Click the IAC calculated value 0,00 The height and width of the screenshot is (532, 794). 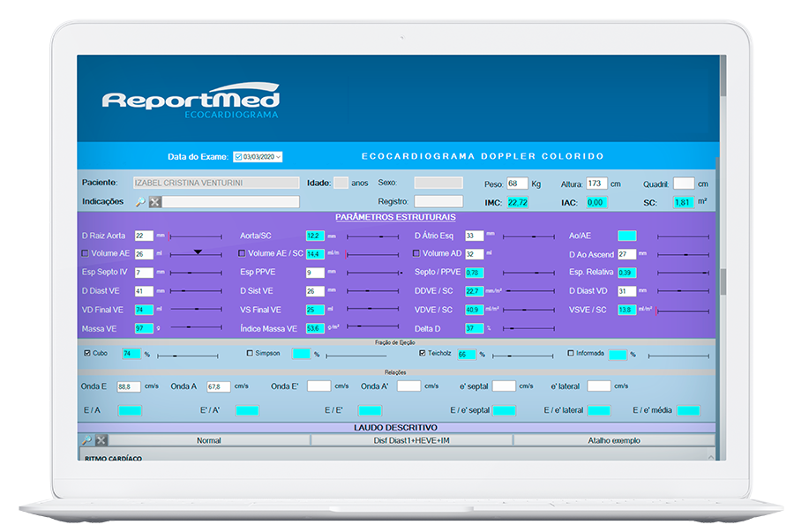tap(597, 202)
